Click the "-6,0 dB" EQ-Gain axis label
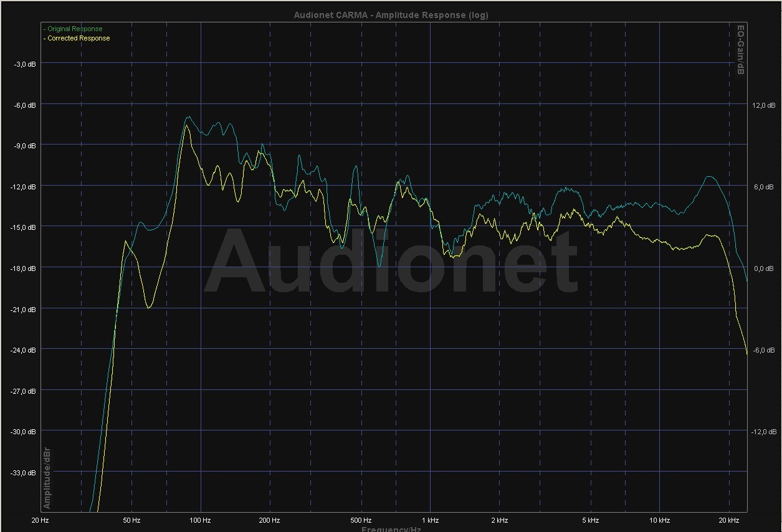 tap(763, 350)
